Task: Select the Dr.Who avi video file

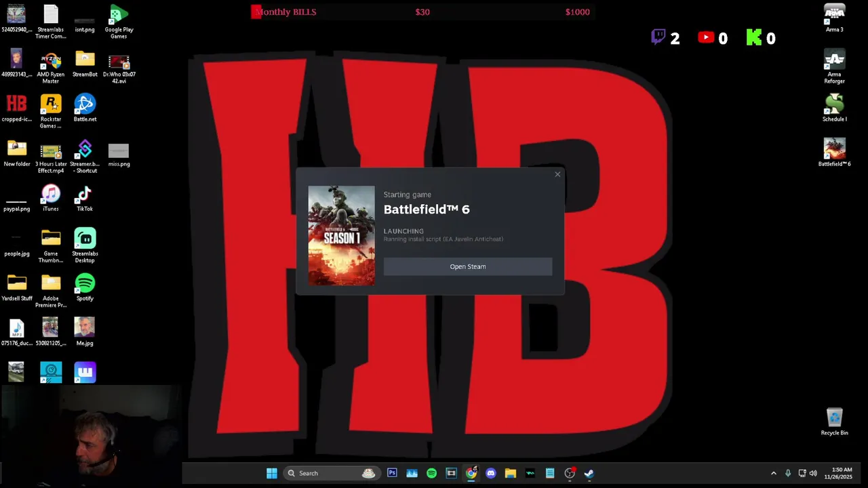Action: click(119, 68)
